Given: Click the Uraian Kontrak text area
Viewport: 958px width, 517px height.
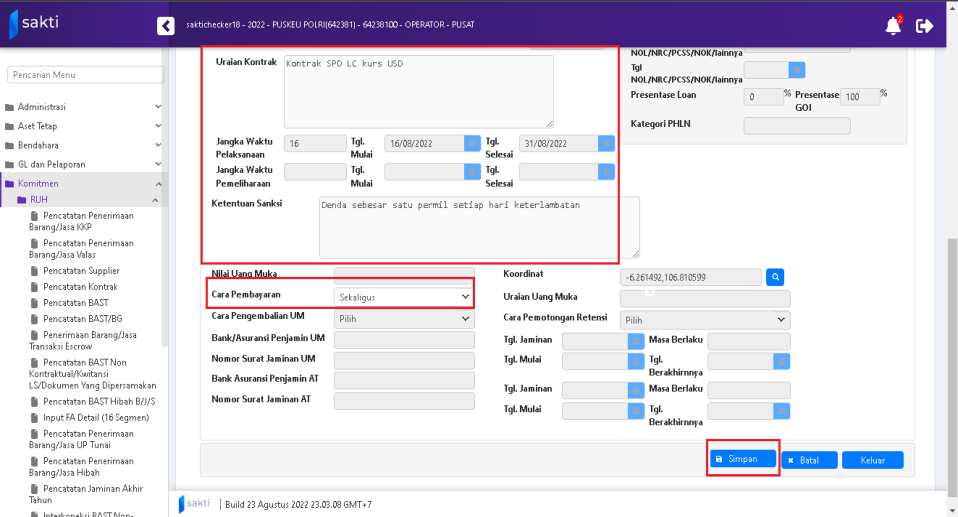Looking at the screenshot, I should (x=418, y=90).
